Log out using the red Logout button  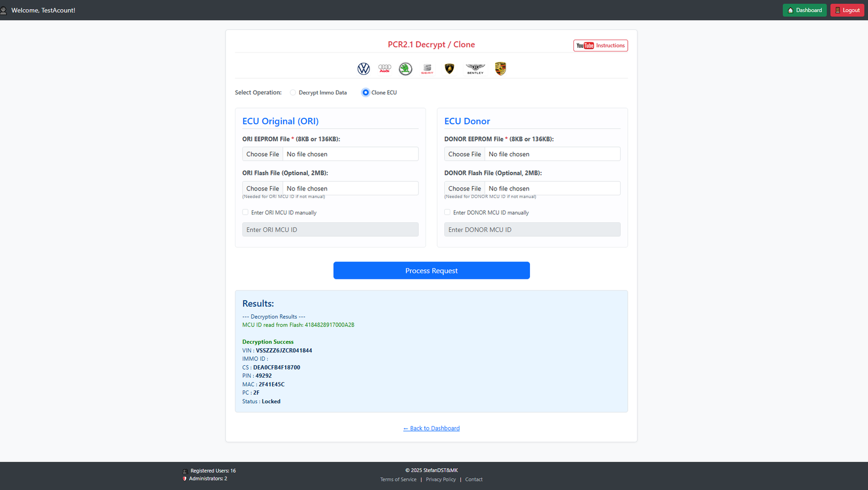click(x=847, y=10)
